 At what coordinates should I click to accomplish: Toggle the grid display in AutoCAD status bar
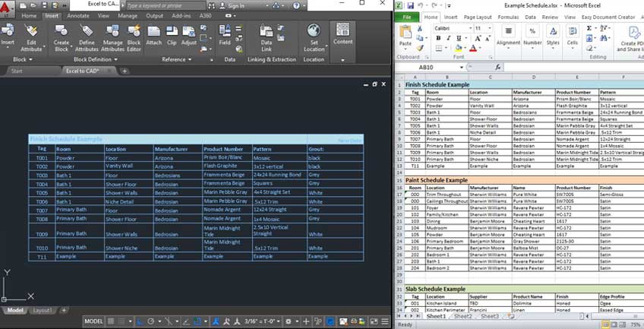click(111, 321)
